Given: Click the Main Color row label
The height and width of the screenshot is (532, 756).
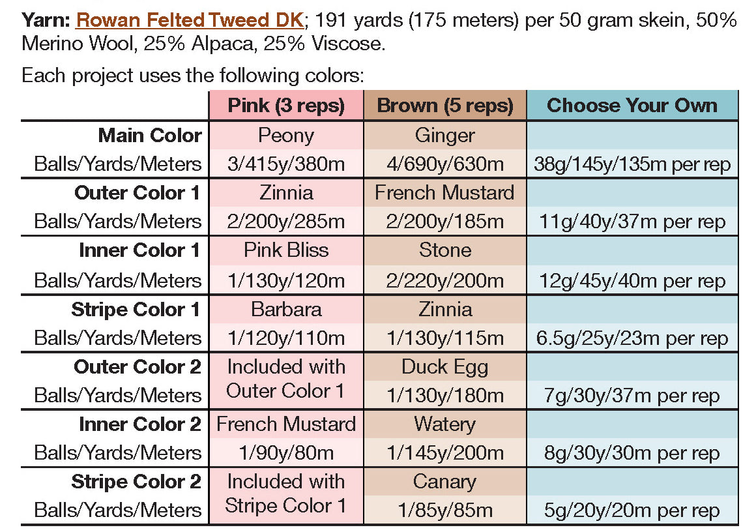Looking at the screenshot, I should (150, 135).
